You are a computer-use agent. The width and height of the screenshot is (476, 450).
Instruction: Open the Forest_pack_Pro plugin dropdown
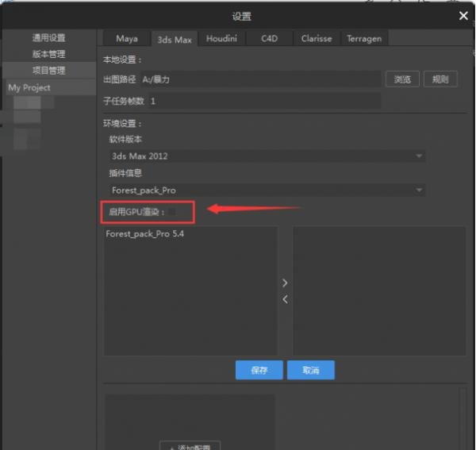(267, 190)
